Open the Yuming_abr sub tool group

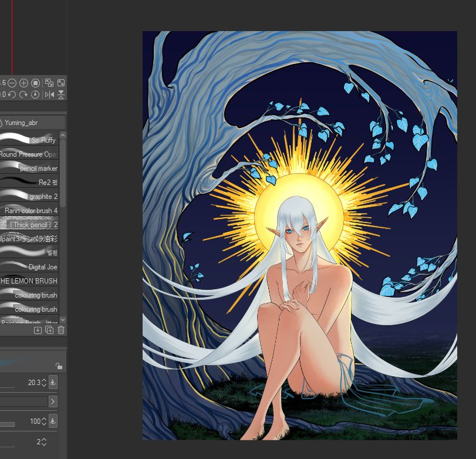coord(32,123)
